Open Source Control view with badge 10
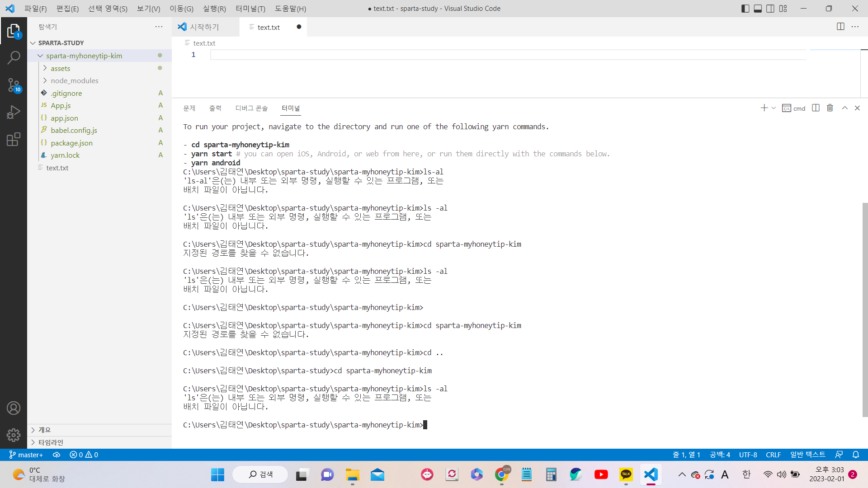The height and width of the screenshot is (488, 868). 14,85
